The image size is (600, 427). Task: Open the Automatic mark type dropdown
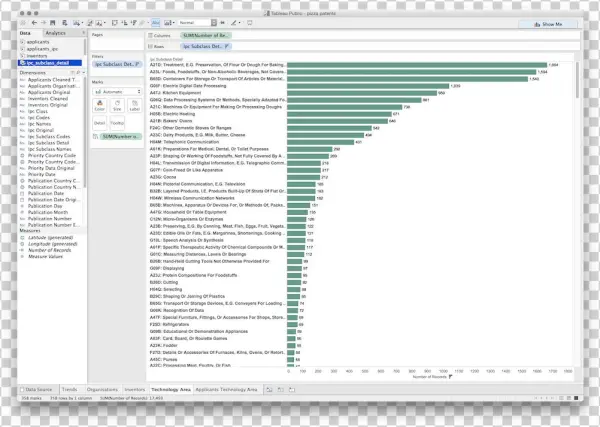point(117,91)
